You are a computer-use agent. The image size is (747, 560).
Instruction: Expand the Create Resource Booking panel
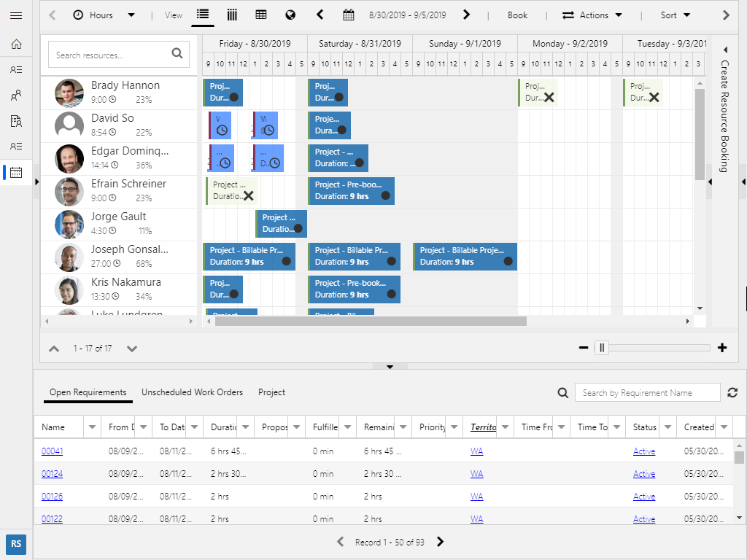725,50
